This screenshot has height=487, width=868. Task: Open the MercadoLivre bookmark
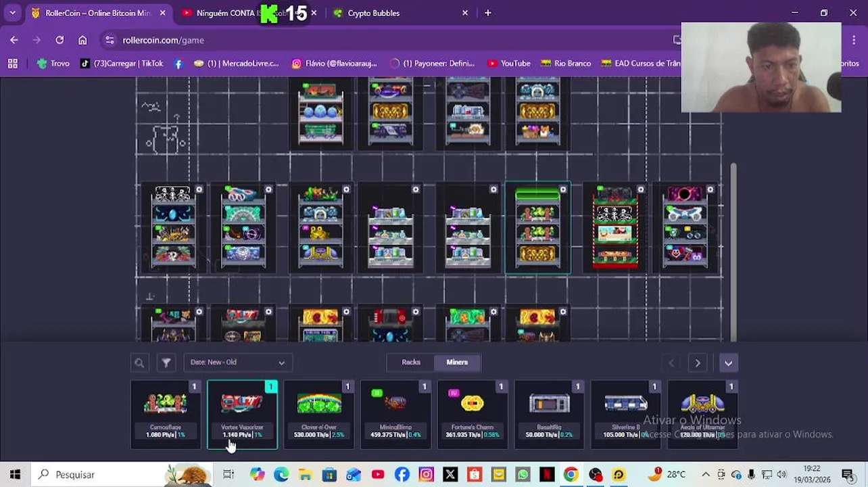click(x=236, y=63)
